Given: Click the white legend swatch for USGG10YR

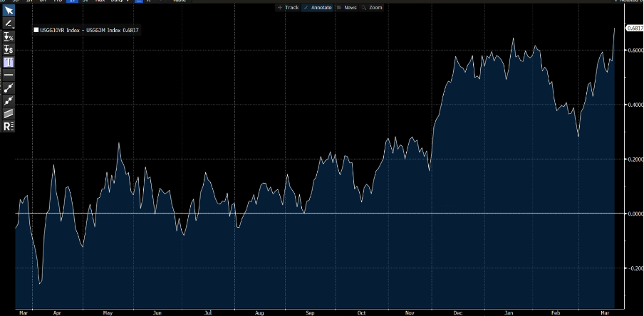Looking at the screenshot, I should 36,29.
